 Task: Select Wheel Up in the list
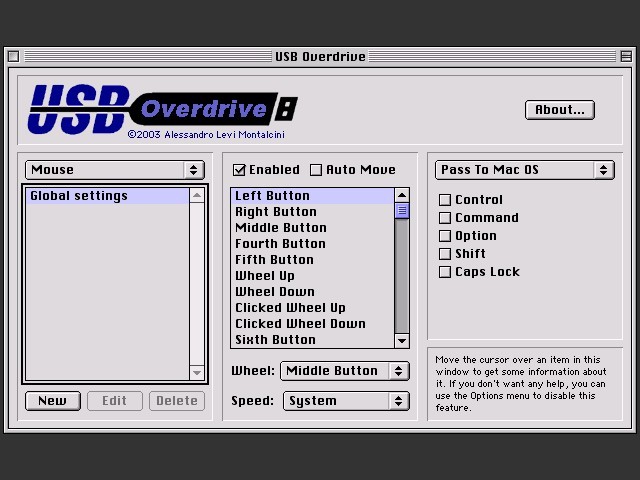pos(313,276)
